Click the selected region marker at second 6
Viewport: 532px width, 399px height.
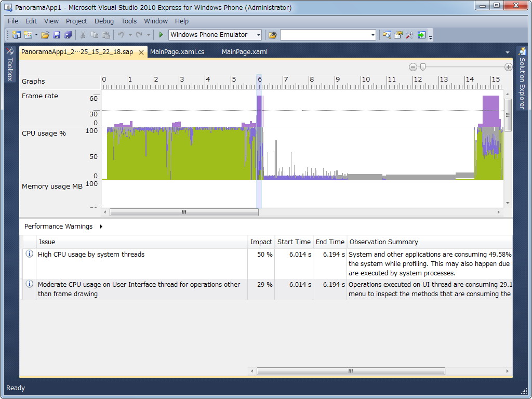(x=259, y=141)
